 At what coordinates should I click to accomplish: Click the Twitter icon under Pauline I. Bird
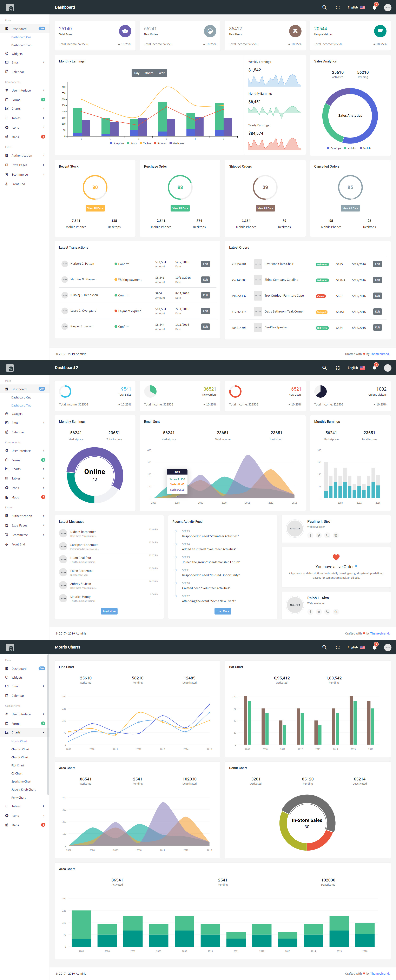pyautogui.click(x=319, y=535)
